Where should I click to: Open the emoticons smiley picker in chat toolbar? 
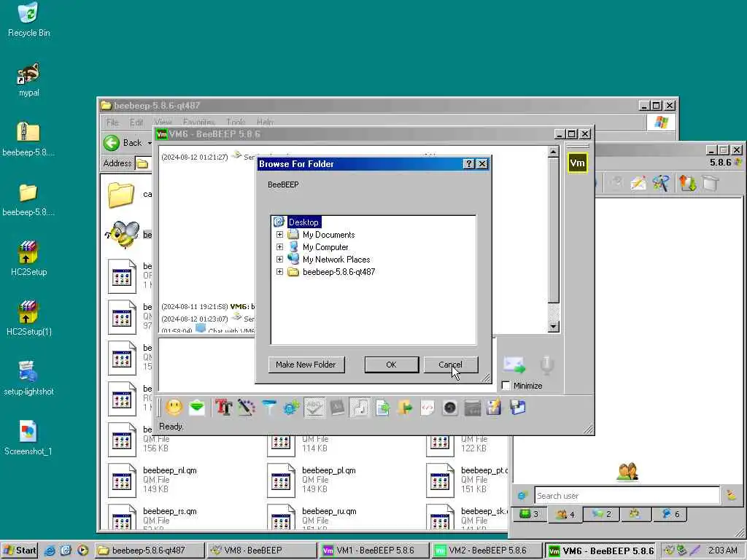tap(174, 408)
